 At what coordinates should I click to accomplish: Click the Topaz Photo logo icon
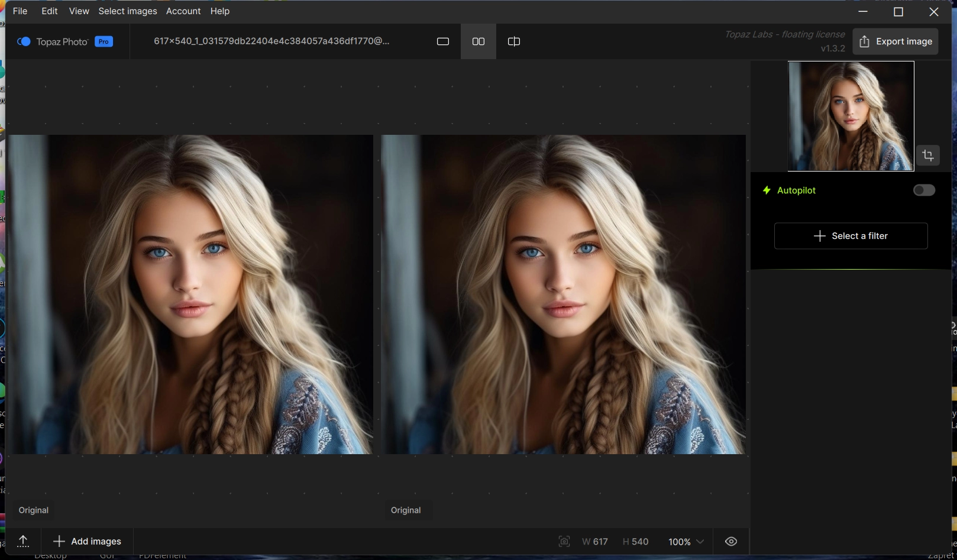(x=24, y=41)
